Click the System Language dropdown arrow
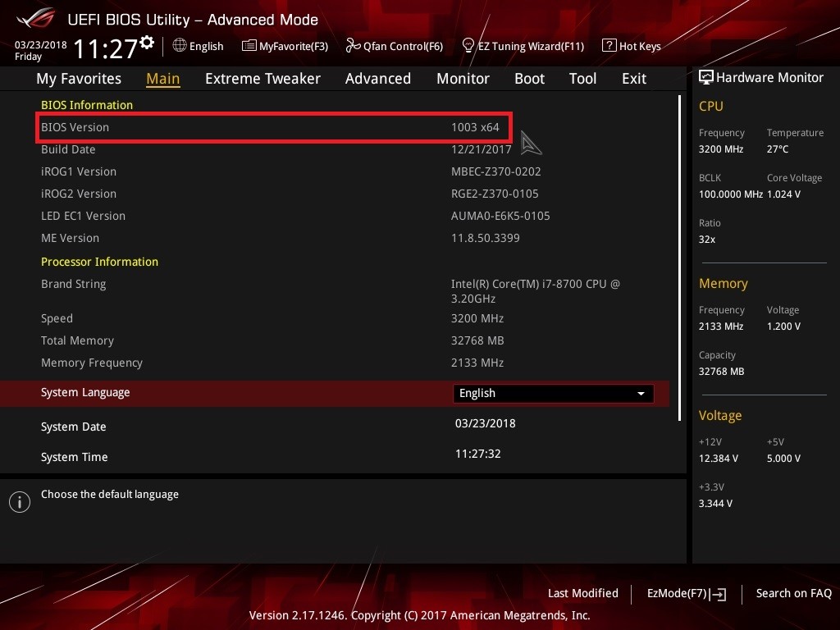 click(641, 394)
